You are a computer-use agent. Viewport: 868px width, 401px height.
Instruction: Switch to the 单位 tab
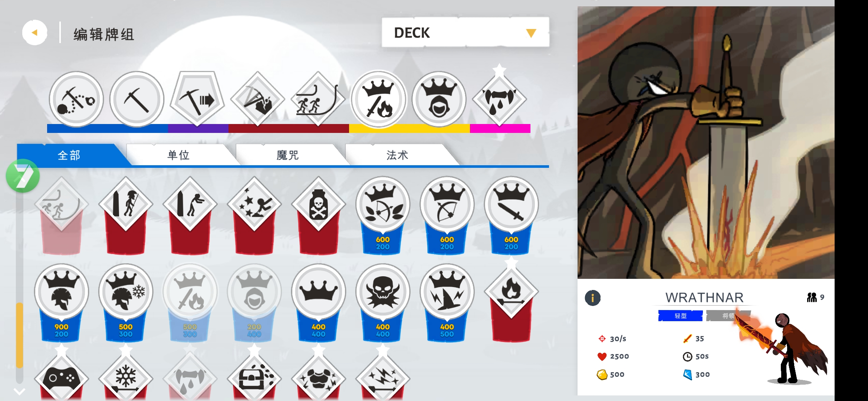[x=178, y=155]
